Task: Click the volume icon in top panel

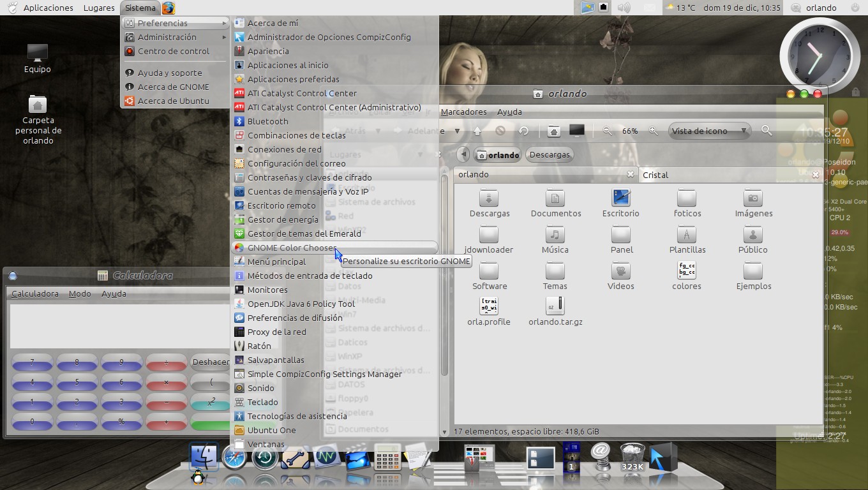Action: coord(624,8)
